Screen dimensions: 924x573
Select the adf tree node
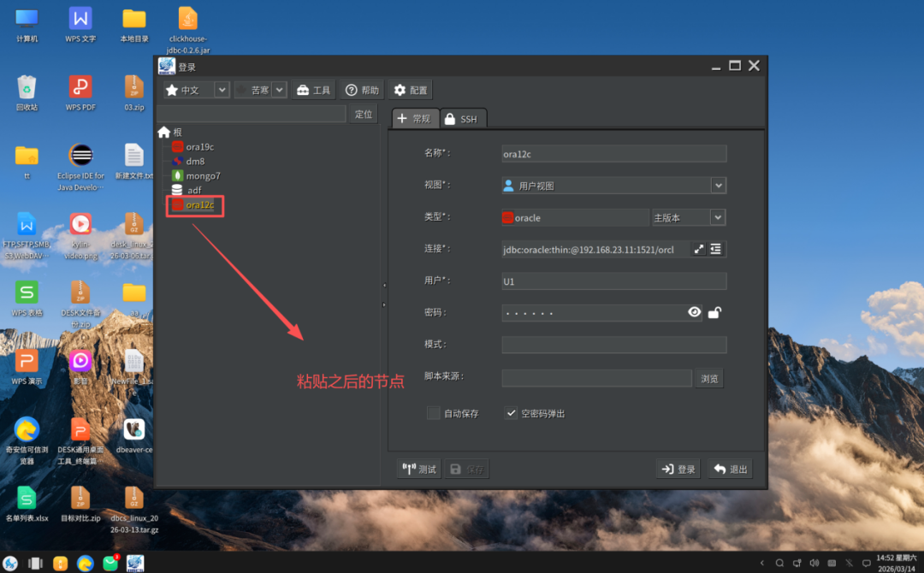coord(187,190)
